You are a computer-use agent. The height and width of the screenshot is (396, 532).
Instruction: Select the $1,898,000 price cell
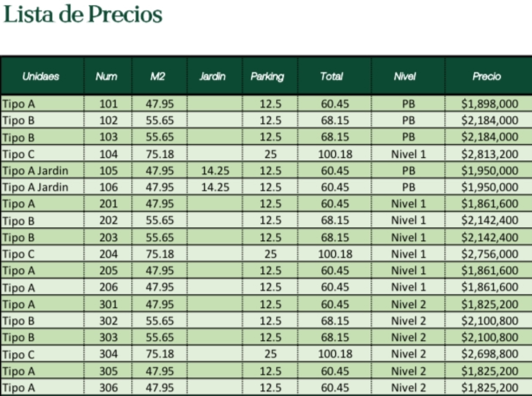click(489, 104)
